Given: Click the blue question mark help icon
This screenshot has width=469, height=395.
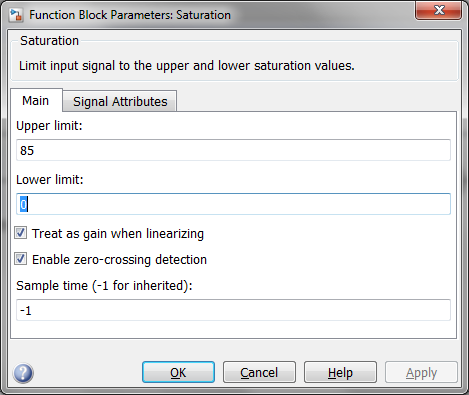Looking at the screenshot, I should pyautogui.click(x=23, y=373).
